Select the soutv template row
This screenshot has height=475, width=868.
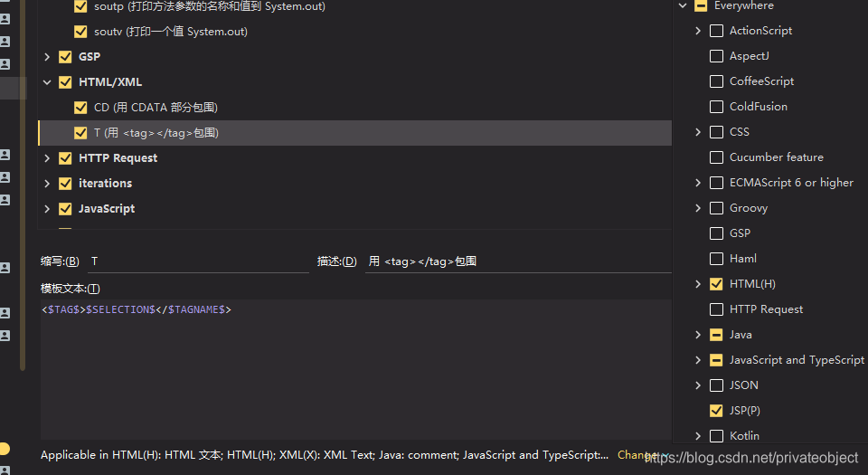[x=354, y=32]
